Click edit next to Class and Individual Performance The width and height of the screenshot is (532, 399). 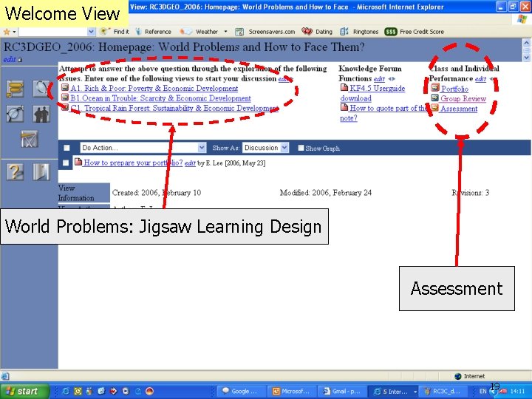(x=480, y=79)
